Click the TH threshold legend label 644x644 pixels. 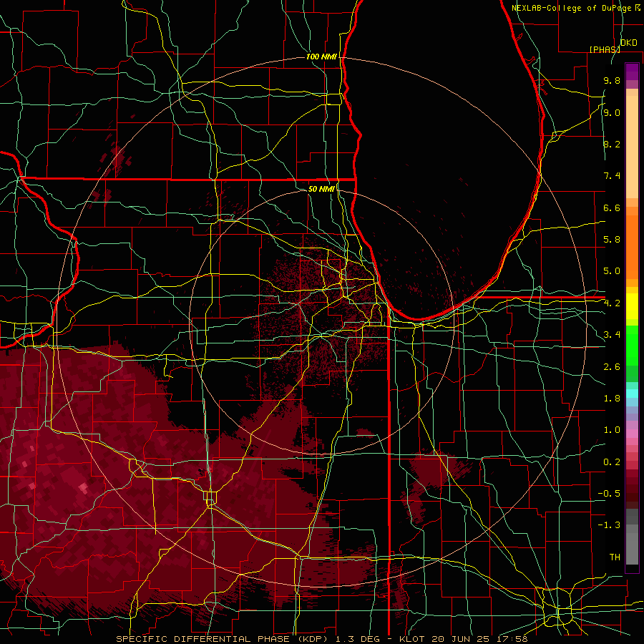[615, 557]
